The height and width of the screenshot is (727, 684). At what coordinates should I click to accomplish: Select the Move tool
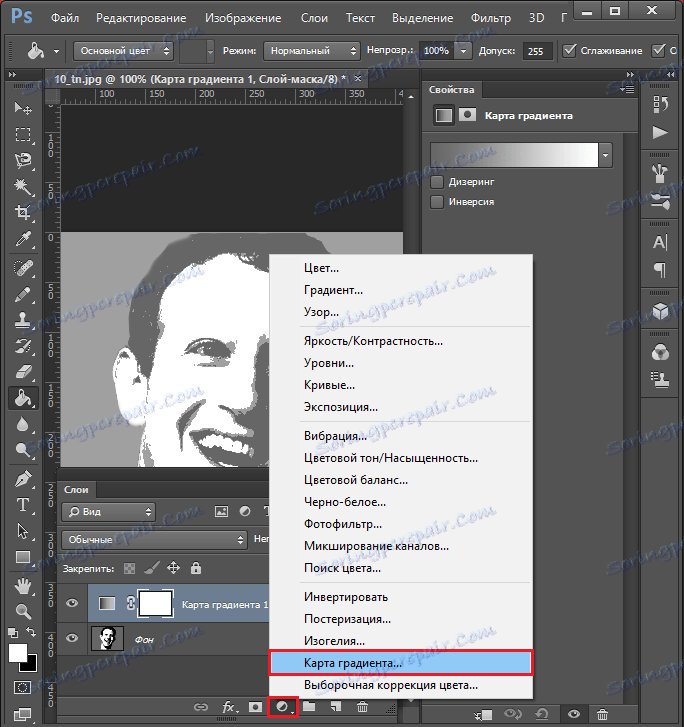[22, 108]
